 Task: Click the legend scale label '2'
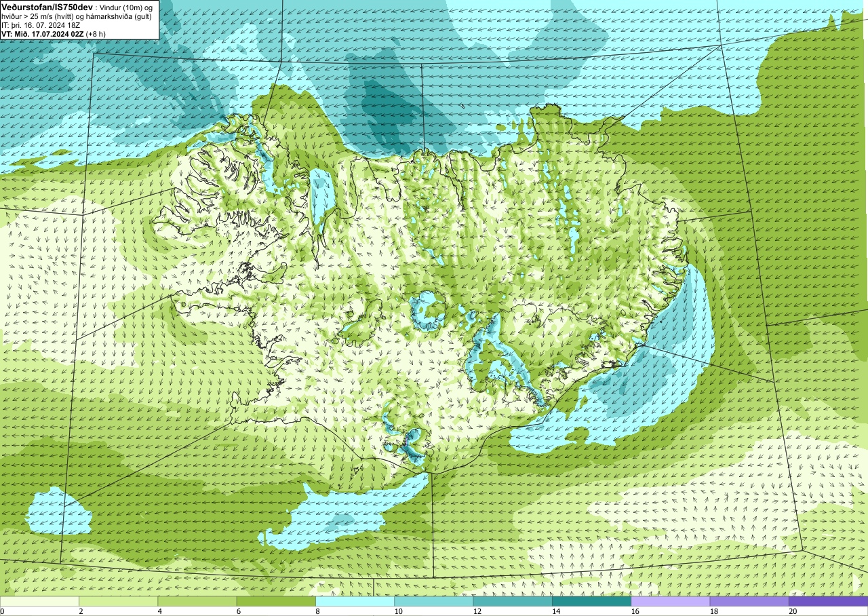[x=80, y=611]
